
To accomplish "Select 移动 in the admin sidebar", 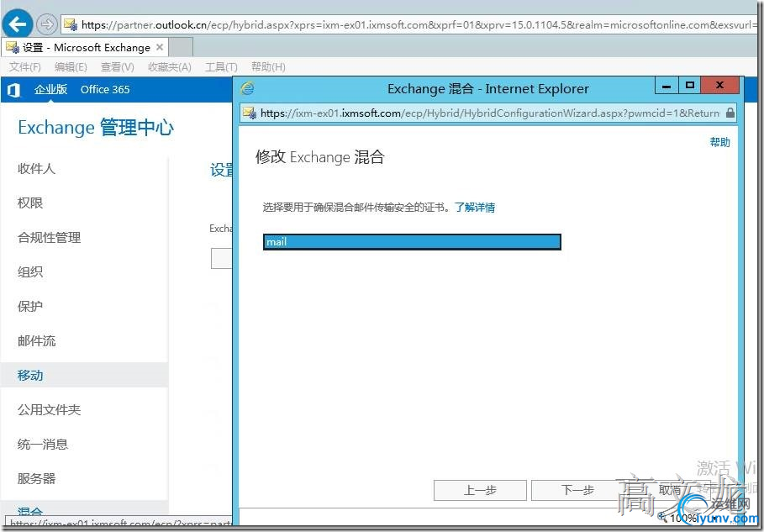I will pyautogui.click(x=84, y=375).
